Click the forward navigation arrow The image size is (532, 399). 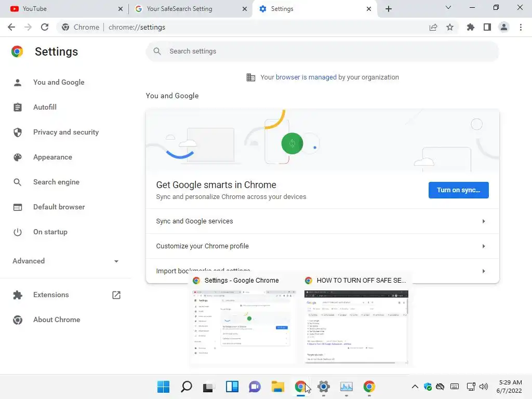pos(28,27)
